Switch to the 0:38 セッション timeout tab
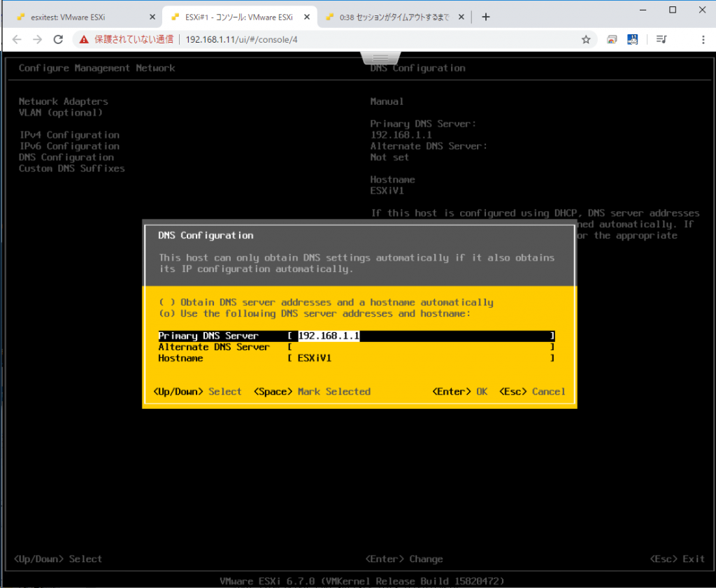This screenshot has width=716, height=588. coord(394,17)
